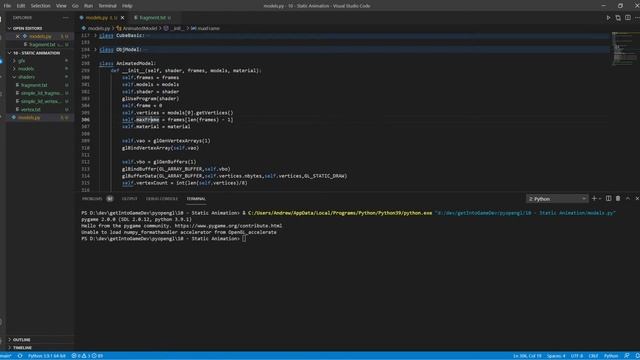
Task: Unfold the ObjModel class in the gutter
Action: click(x=96, y=49)
